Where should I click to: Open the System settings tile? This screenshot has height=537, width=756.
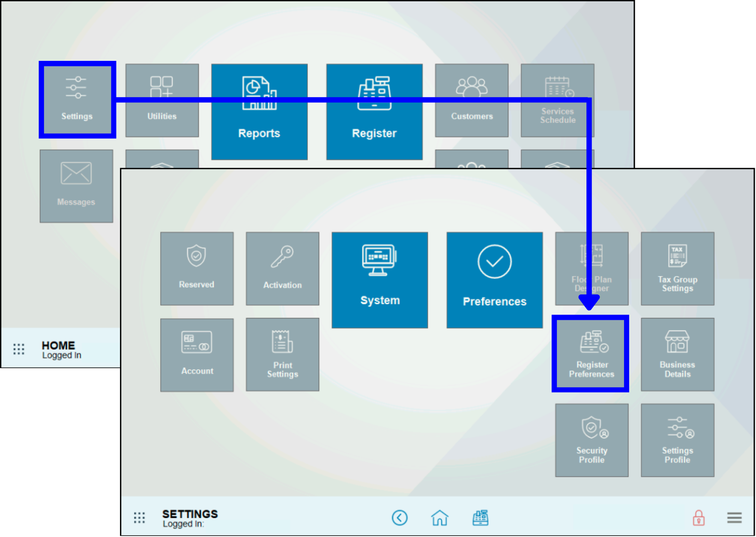tap(379, 280)
